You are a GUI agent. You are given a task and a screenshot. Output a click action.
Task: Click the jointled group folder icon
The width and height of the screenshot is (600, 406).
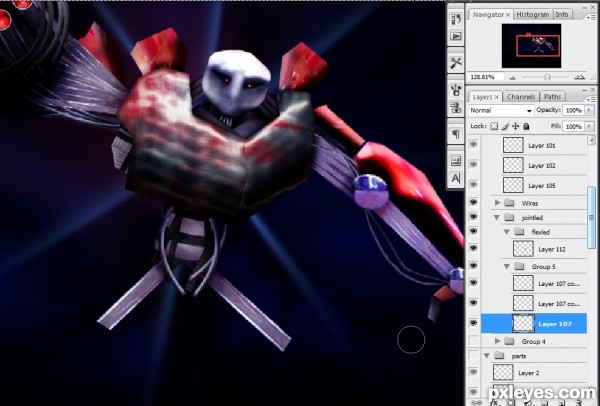click(509, 217)
